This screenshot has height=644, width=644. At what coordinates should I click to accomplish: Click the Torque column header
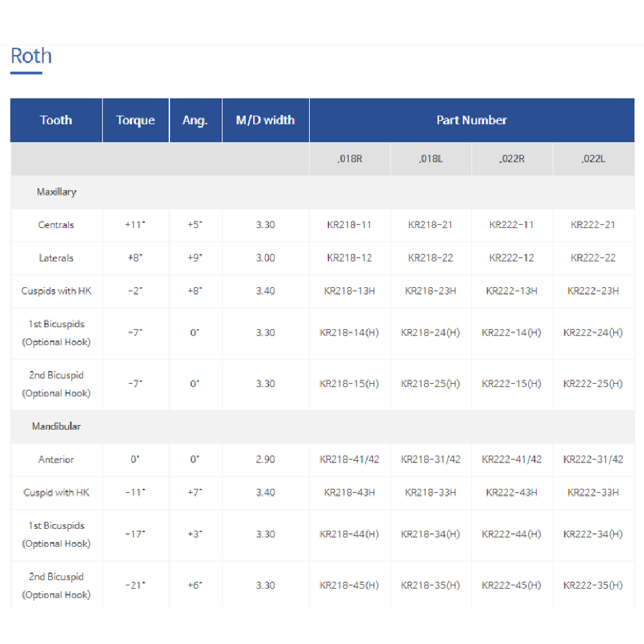135,120
